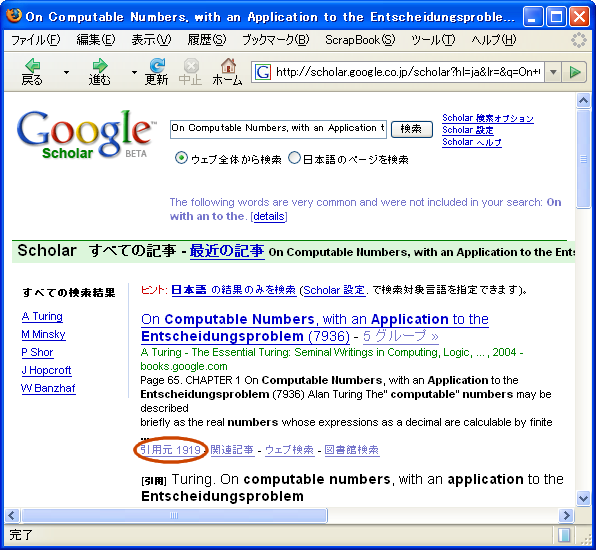
Task: Open the ファイル(F) menu
Action: click(35, 40)
